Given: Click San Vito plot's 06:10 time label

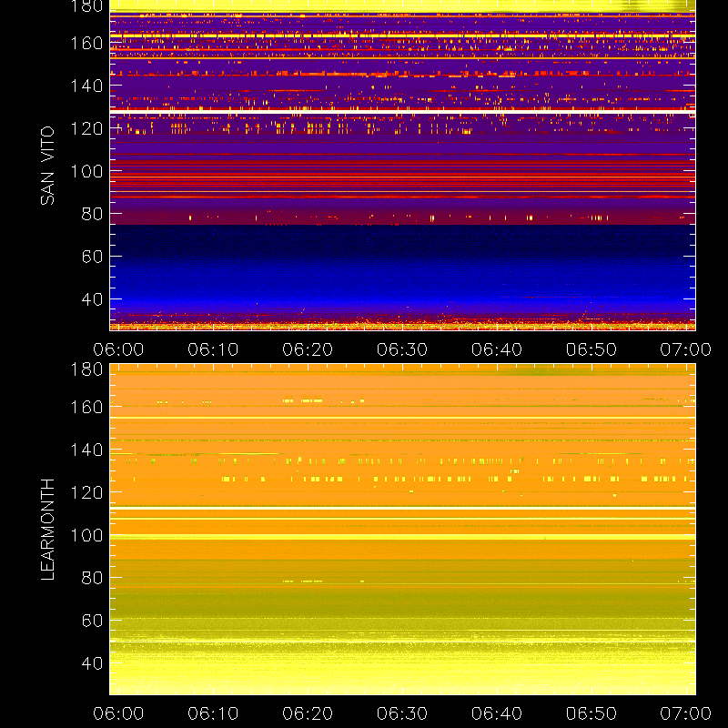Looking at the screenshot, I should pos(213,349).
